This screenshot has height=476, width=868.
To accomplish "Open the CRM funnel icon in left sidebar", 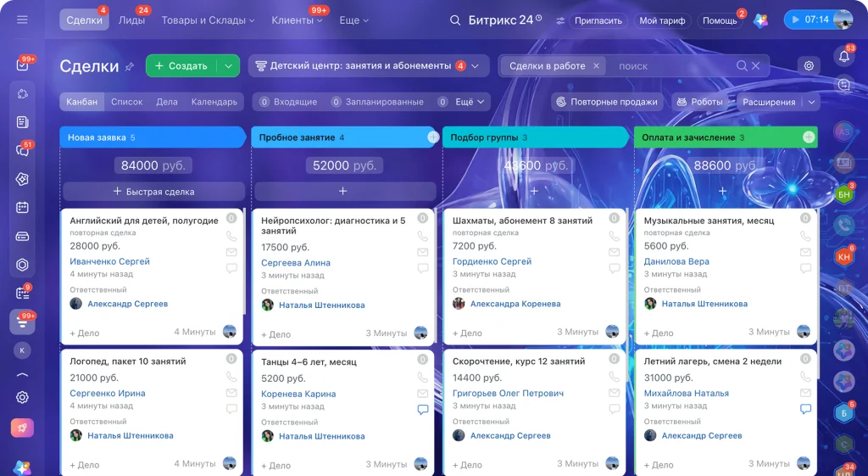I will click(x=22, y=322).
